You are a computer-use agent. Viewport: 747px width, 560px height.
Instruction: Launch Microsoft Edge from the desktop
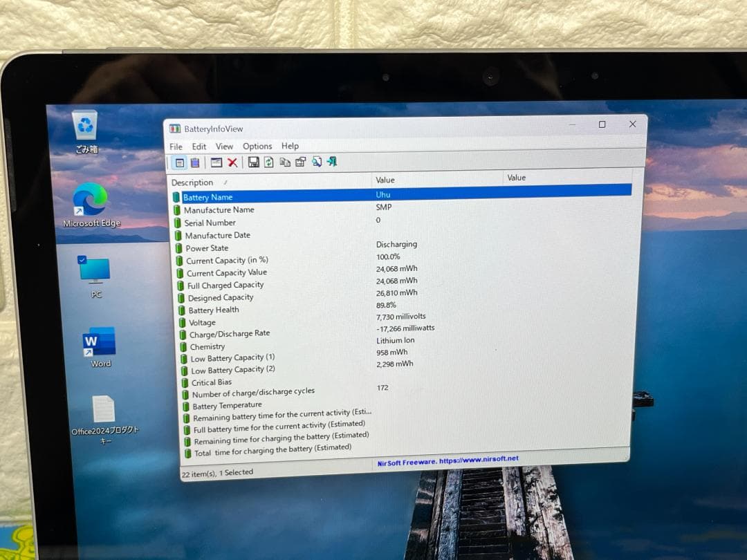click(91, 205)
